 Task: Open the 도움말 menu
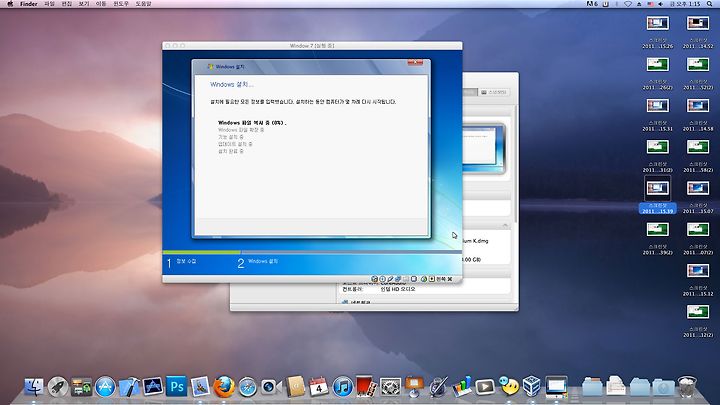(143, 4)
